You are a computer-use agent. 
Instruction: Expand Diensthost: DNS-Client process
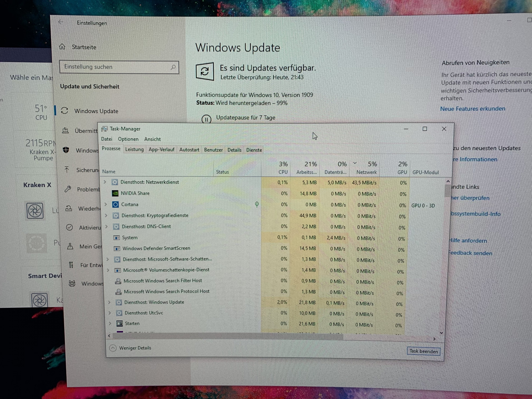coord(106,226)
